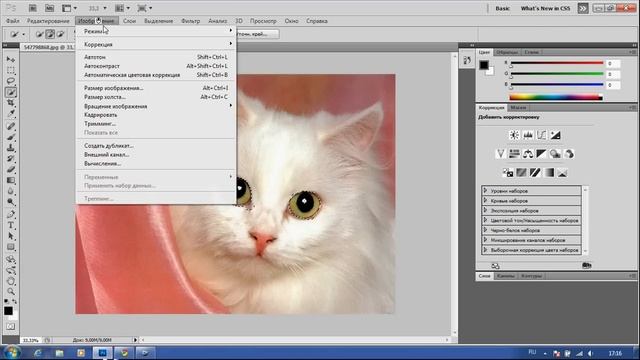Select the Crop tool
Viewport: 640px width, 360px height.
point(11,102)
